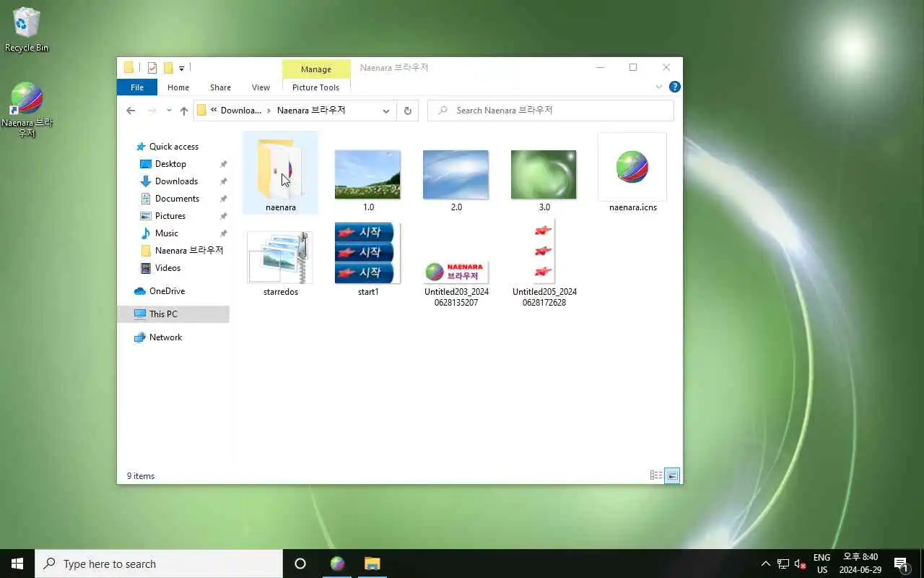Click the folder icon in the title bar
924x578 pixels.
[128, 68]
